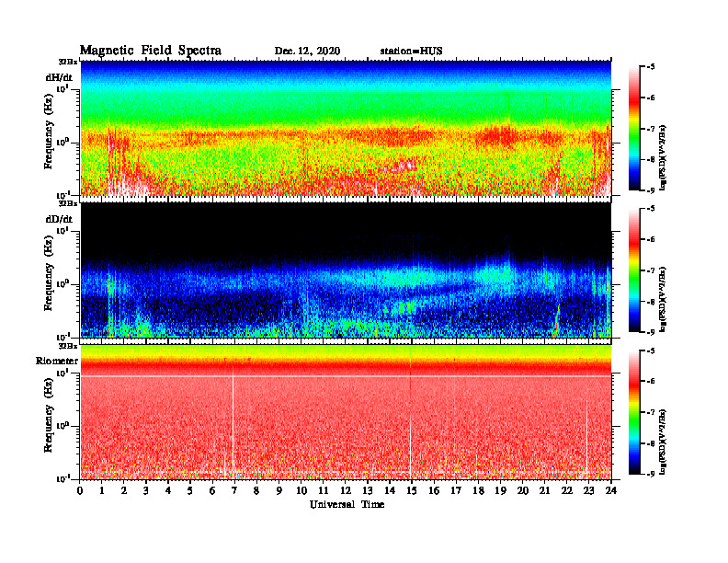Click the "6" hour tick label
Image resolution: width=728 pixels, height=563 pixels.
(212, 491)
